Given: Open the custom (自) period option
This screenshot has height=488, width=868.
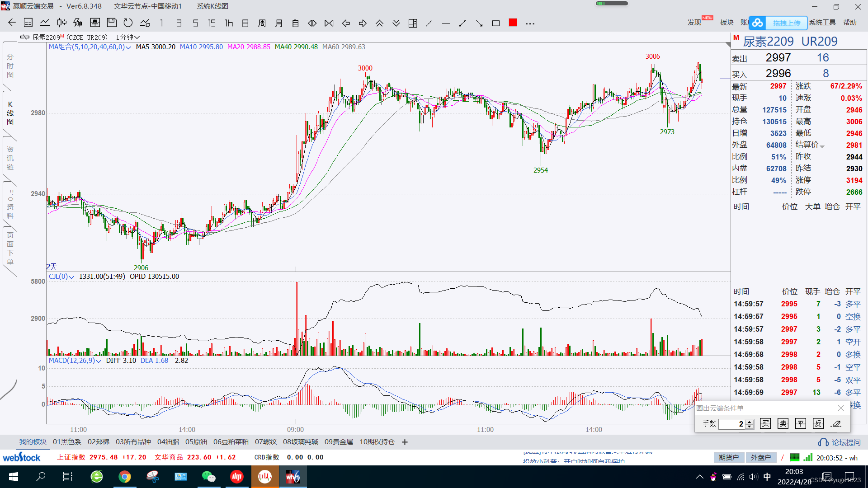Looking at the screenshot, I should pos(296,23).
